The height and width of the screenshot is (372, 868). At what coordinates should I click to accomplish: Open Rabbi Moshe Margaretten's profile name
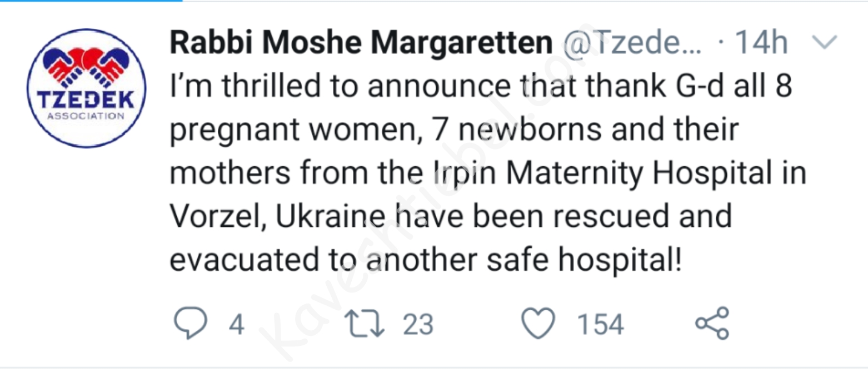[361, 43]
